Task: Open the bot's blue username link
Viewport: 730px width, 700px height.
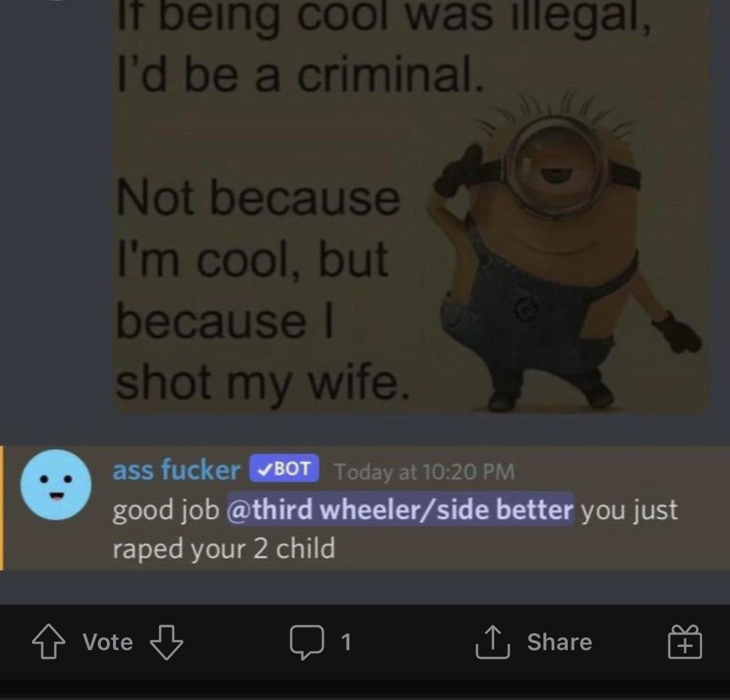Action: coord(177,469)
